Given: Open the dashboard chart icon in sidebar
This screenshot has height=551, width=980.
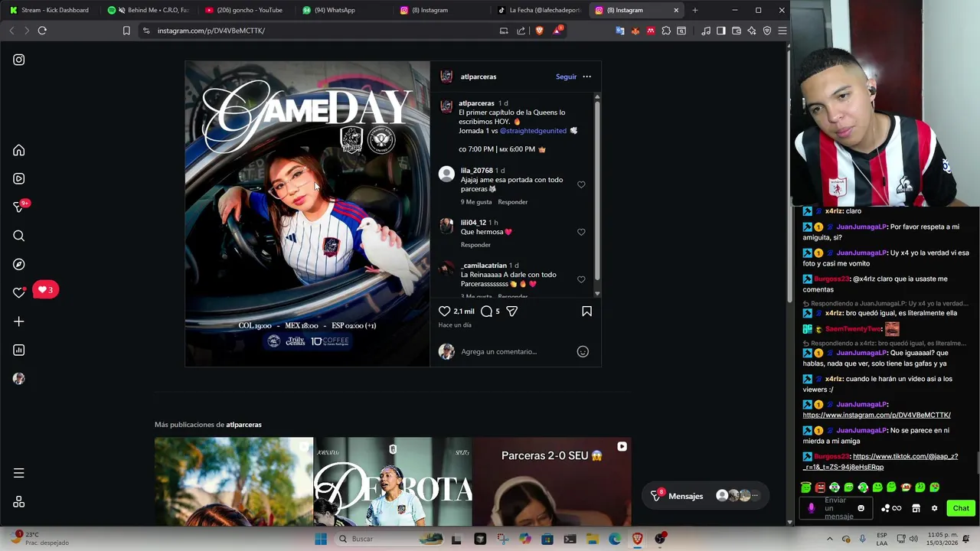Looking at the screenshot, I should click(x=19, y=350).
